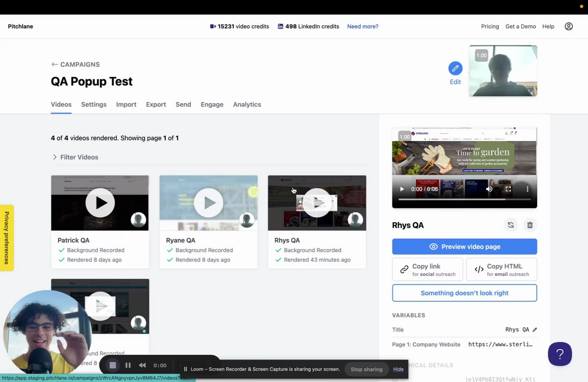This screenshot has width=588, height=382.
Task: Click the video credits camera icon
Action: pyautogui.click(x=213, y=27)
